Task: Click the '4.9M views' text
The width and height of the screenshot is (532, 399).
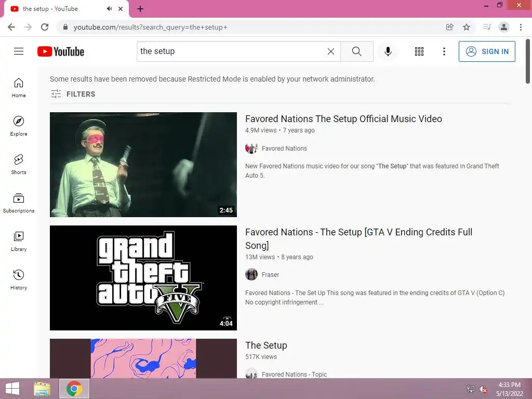Action: 261,130
